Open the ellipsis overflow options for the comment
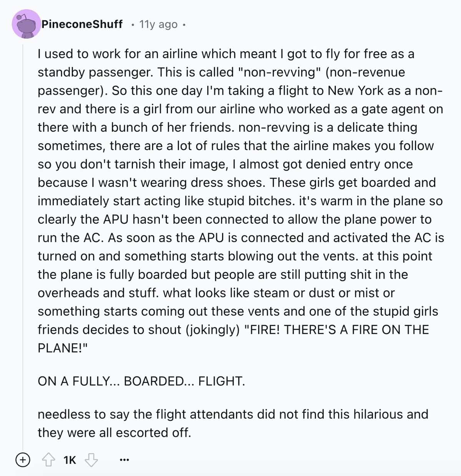This screenshot has height=476, width=461. [x=124, y=459]
